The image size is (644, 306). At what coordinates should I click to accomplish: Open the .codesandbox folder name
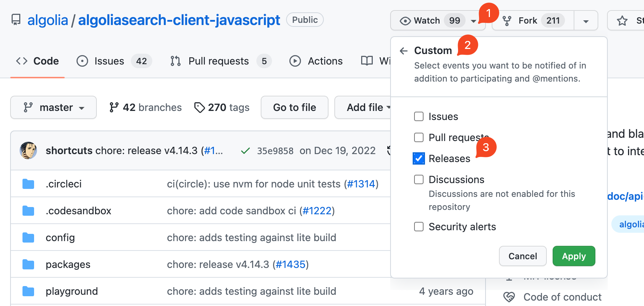point(78,211)
